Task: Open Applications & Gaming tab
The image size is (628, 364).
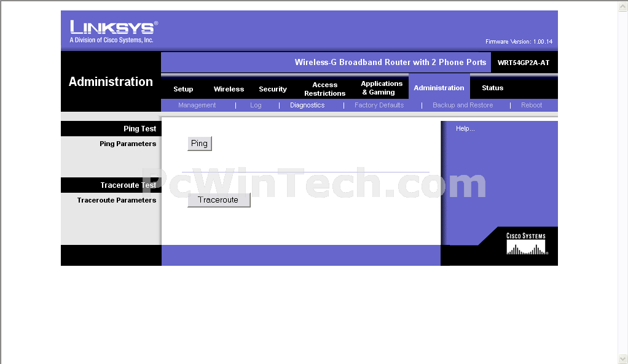Action: tap(381, 88)
